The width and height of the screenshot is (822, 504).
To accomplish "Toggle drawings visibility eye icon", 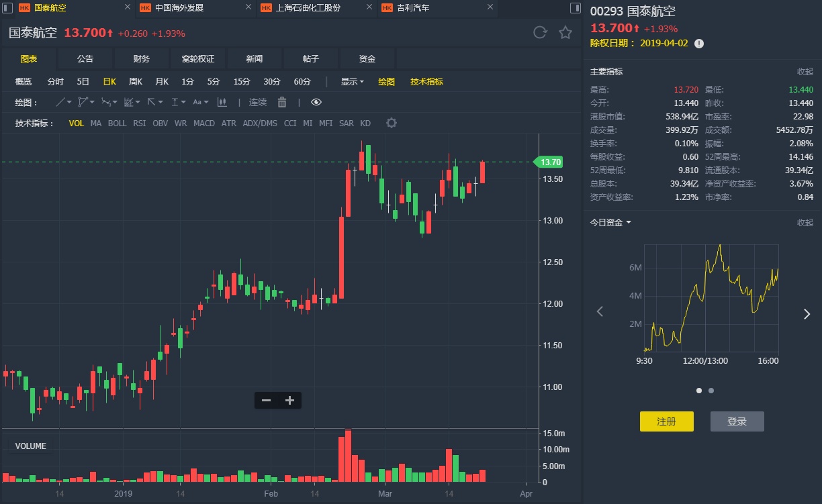I will pyautogui.click(x=316, y=102).
